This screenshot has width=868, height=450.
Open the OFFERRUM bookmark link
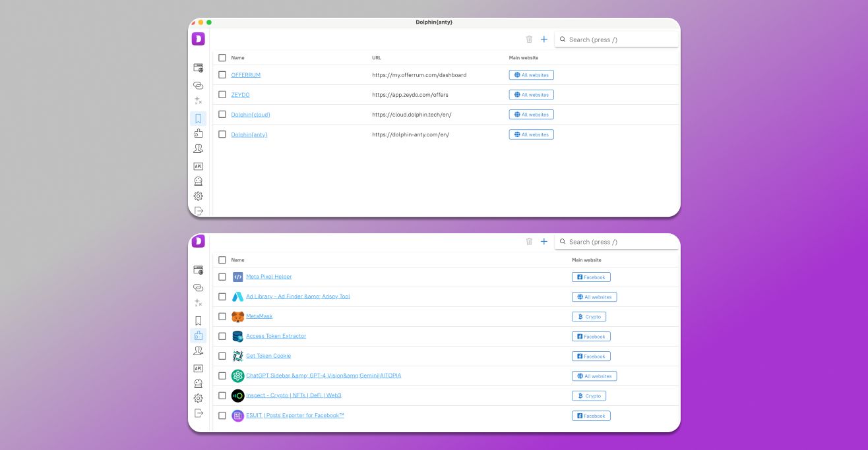click(245, 75)
